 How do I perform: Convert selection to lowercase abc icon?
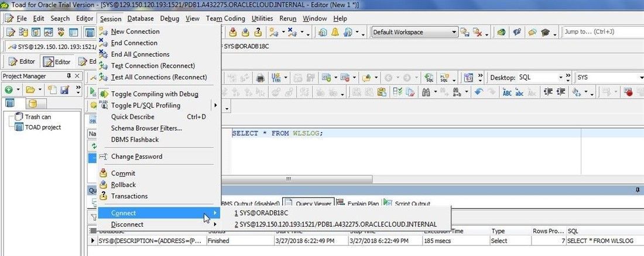(x=519, y=92)
